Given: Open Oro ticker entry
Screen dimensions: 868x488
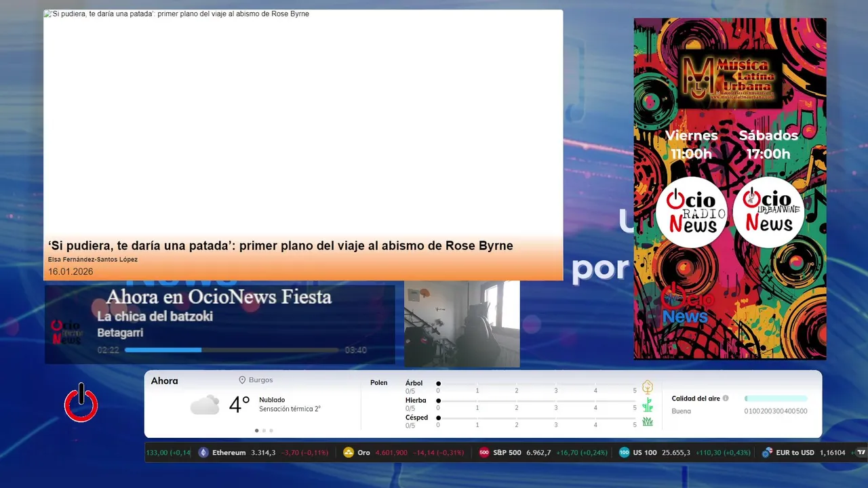Looking at the screenshot, I should coord(403,453).
